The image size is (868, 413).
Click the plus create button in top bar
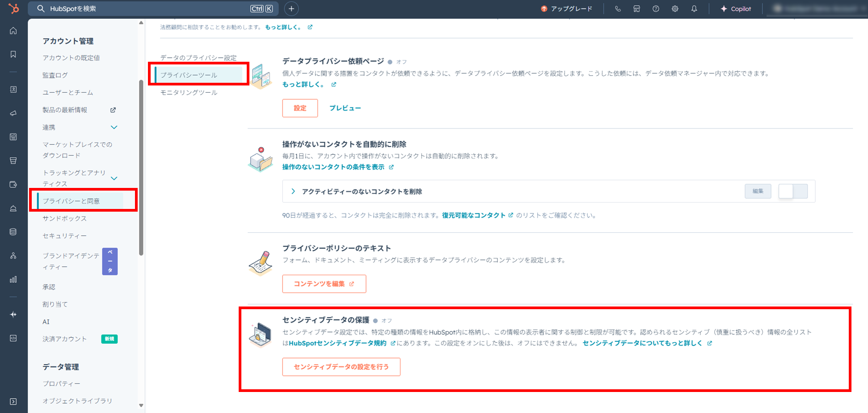point(291,9)
